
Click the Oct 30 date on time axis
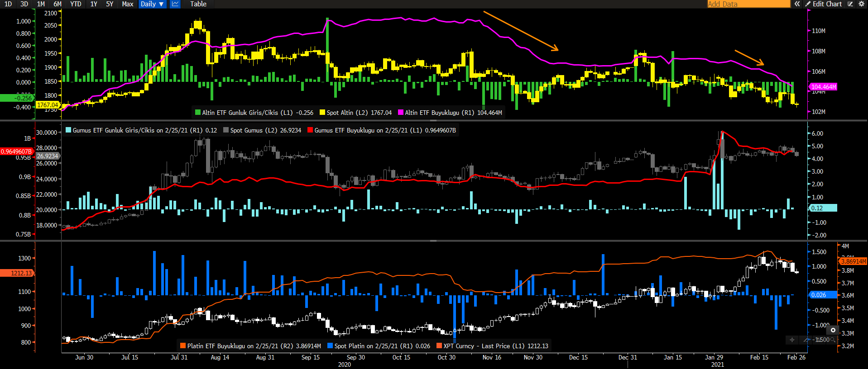(x=446, y=357)
